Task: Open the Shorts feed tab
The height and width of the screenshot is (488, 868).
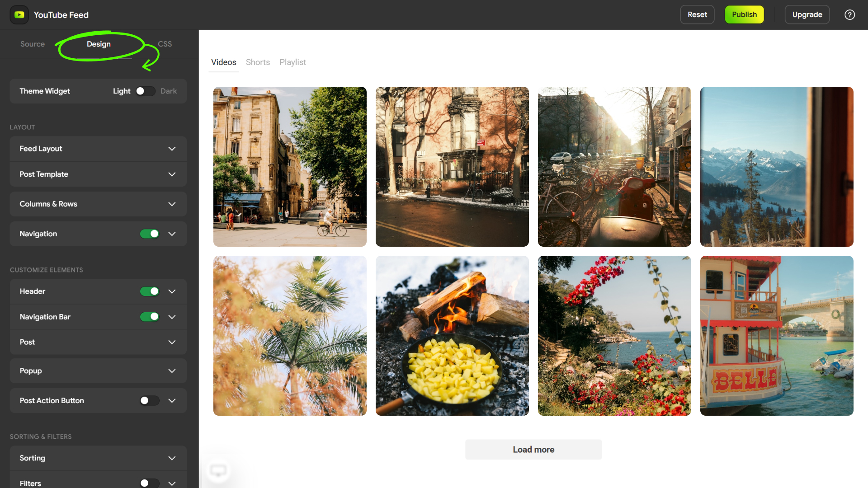Action: point(258,62)
